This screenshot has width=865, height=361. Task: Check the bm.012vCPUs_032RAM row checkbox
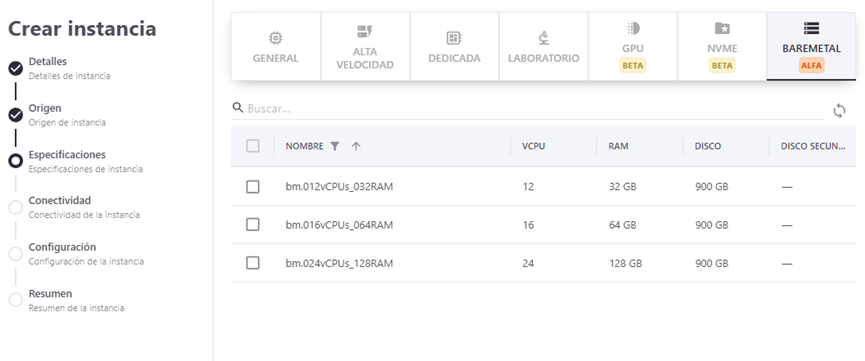[x=253, y=187]
